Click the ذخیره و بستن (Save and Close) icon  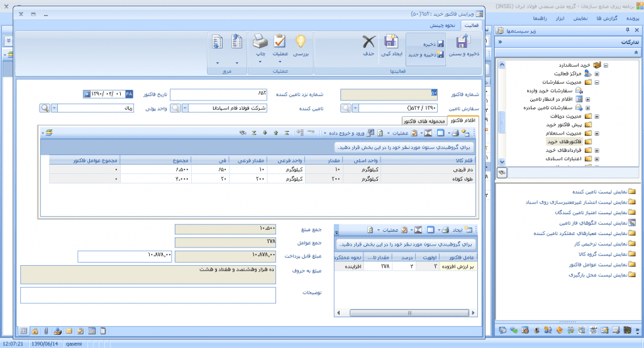(463, 43)
